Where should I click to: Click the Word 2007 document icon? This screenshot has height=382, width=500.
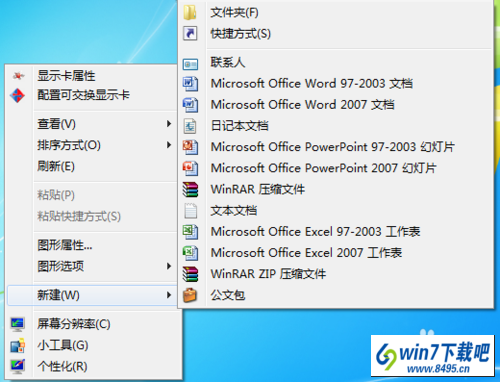tap(190, 105)
